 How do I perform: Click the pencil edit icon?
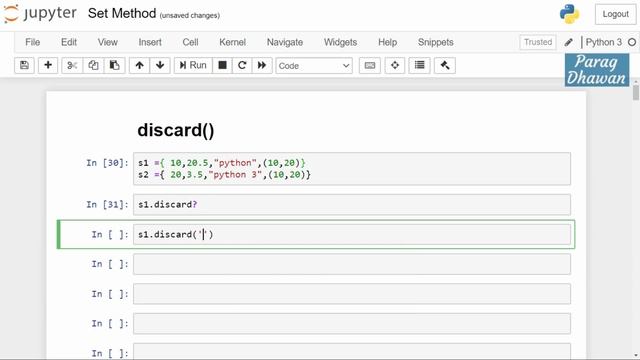point(569,42)
